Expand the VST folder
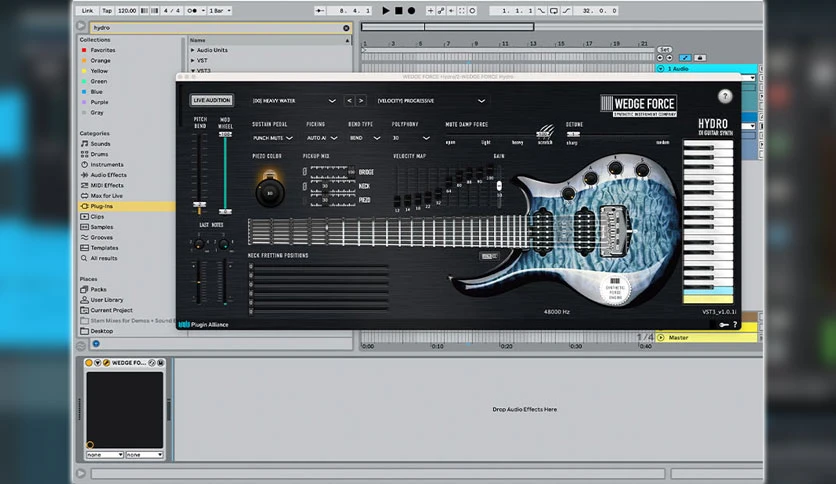The width and height of the screenshot is (836, 484). (x=193, y=61)
